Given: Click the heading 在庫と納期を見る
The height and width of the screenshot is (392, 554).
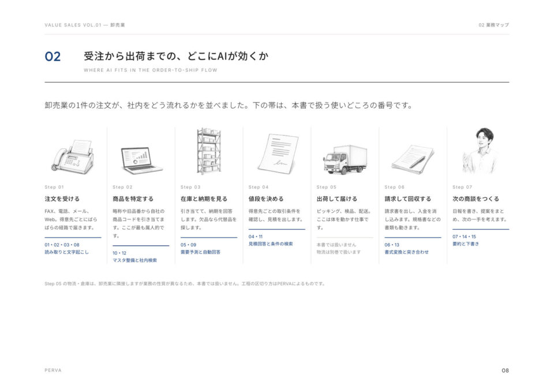Looking at the screenshot, I should point(204,199).
